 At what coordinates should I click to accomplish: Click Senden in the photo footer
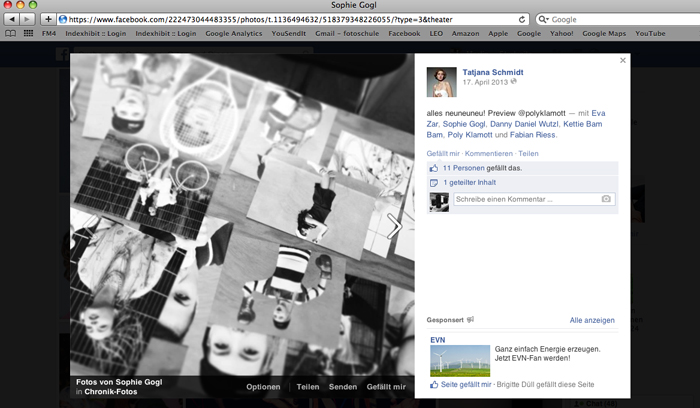[343, 387]
